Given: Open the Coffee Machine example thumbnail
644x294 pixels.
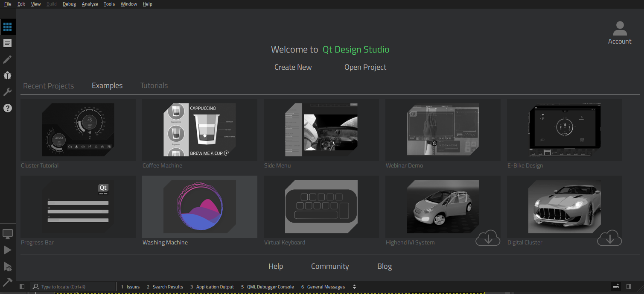Looking at the screenshot, I should coord(199,130).
